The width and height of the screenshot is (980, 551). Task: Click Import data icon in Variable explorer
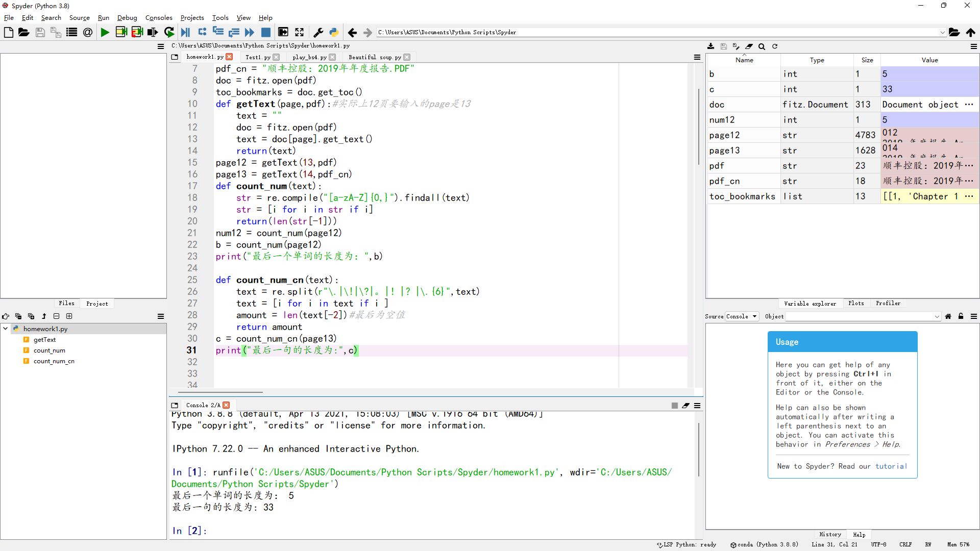[710, 46]
